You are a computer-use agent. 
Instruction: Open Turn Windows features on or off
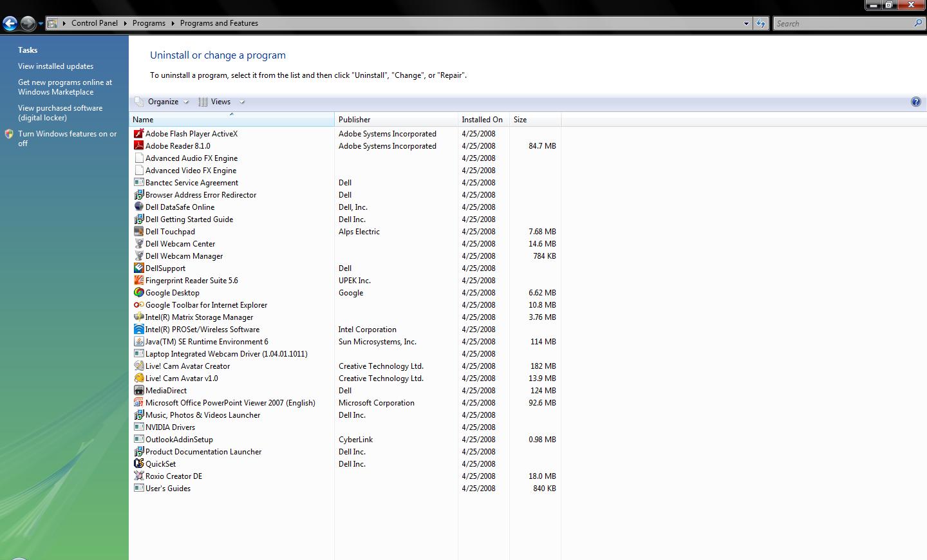(67, 138)
